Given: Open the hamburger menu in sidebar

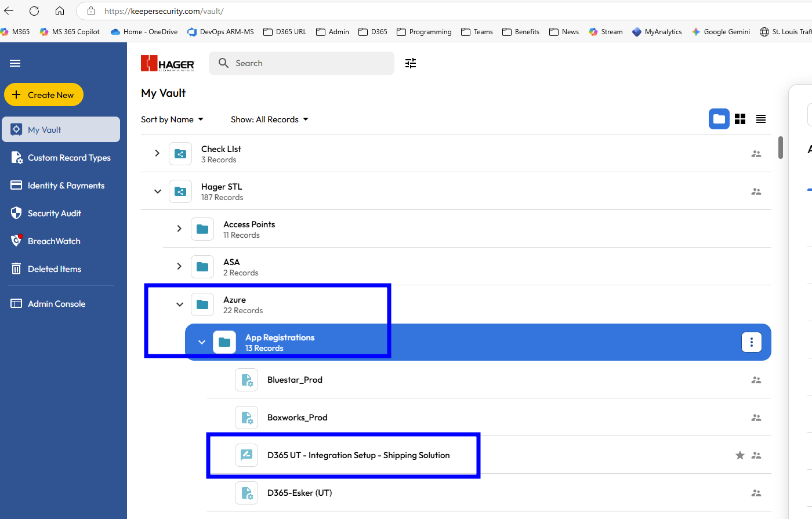Looking at the screenshot, I should (15, 63).
